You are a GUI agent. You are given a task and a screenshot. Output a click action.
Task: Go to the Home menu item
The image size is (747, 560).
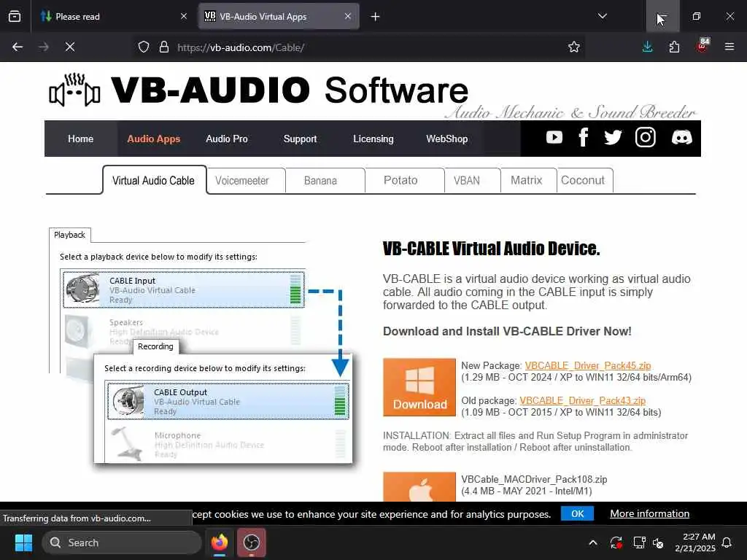(x=80, y=139)
